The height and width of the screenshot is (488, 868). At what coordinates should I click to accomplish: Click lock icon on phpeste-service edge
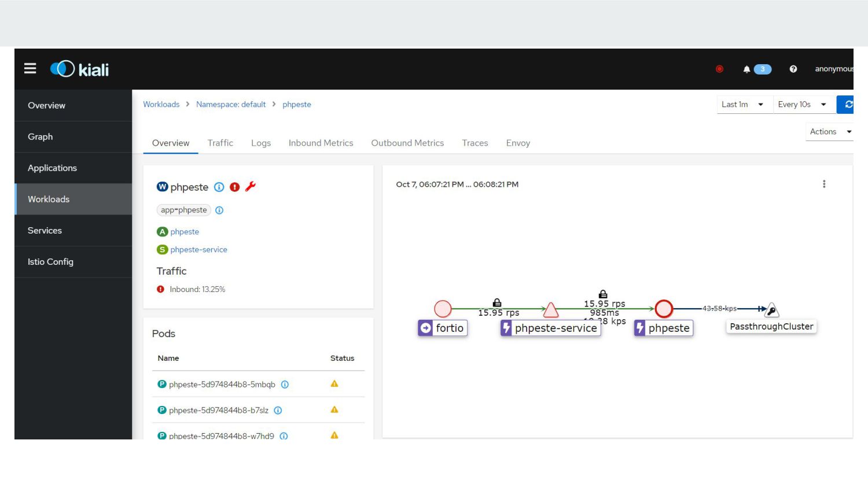(x=603, y=294)
